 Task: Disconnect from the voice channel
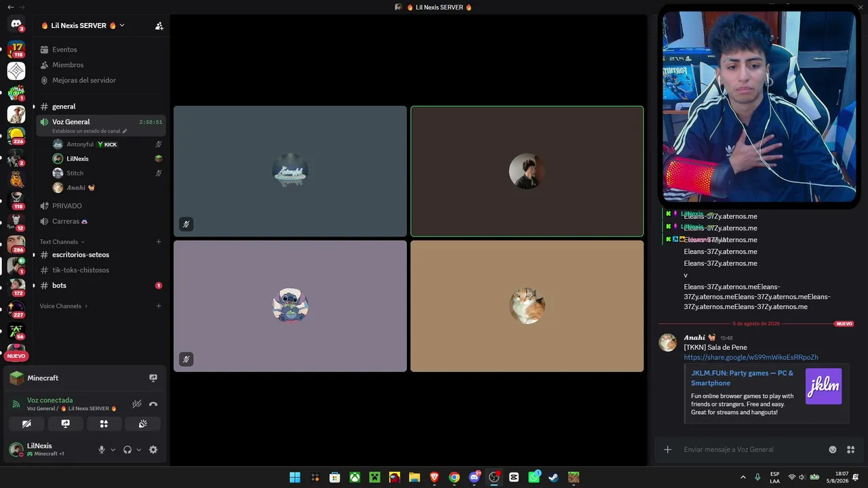(153, 404)
